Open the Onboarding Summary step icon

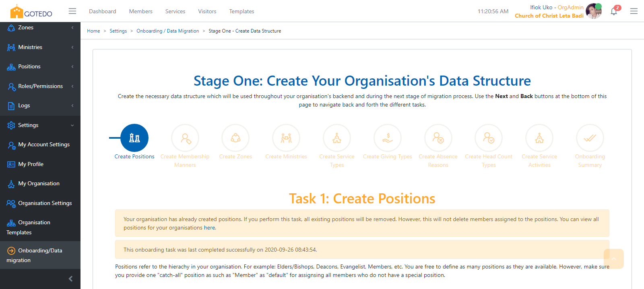tap(590, 138)
